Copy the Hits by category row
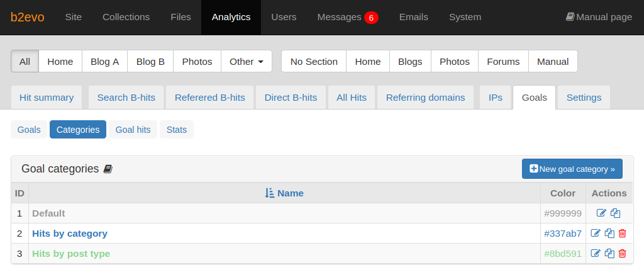This screenshot has height=277, width=644. (609, 233)
